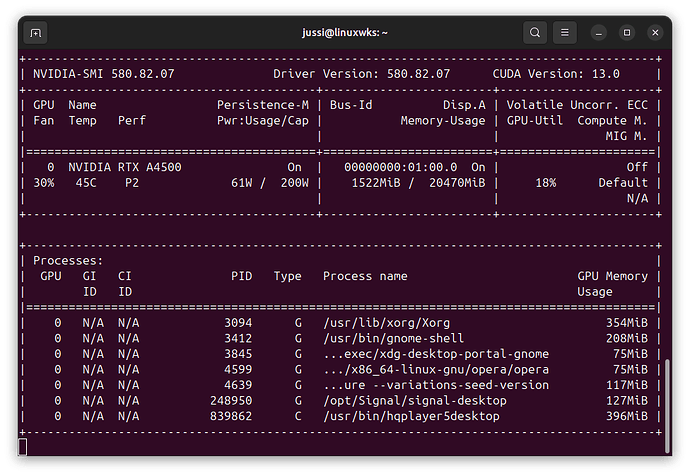This screenshot has width=690, height=475.
Task: Click the Volatile Uncorr. ECC header
Action: 577,105
